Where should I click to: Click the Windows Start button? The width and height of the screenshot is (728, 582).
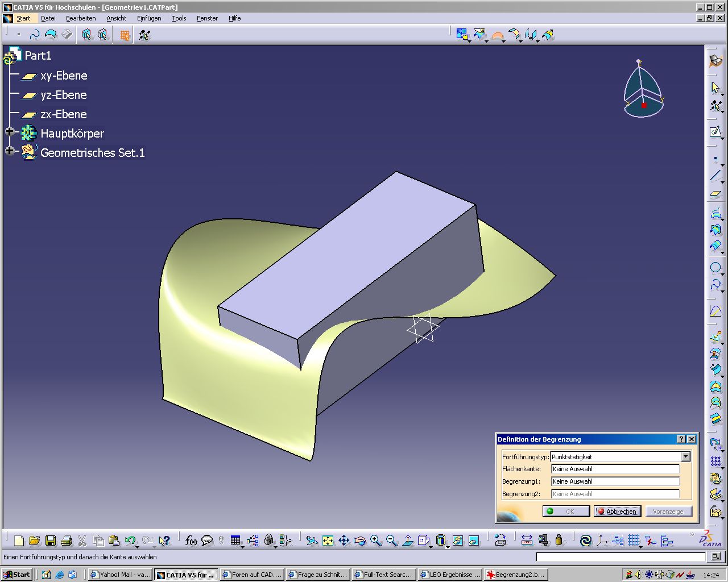[x=16, y=575]
